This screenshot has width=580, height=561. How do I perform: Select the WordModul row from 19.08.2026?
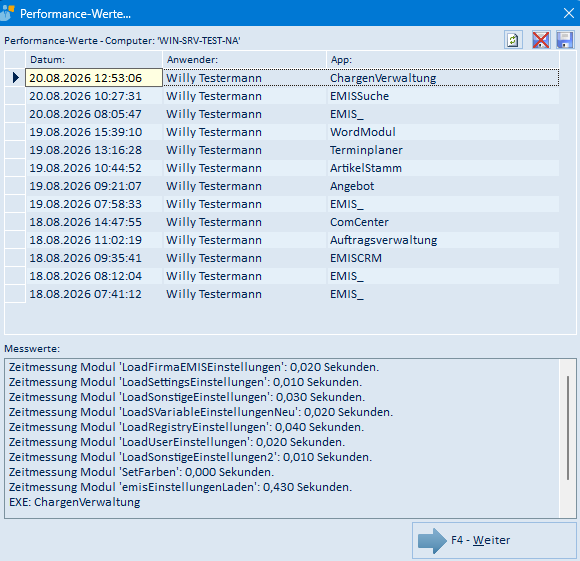pos(292,132)
